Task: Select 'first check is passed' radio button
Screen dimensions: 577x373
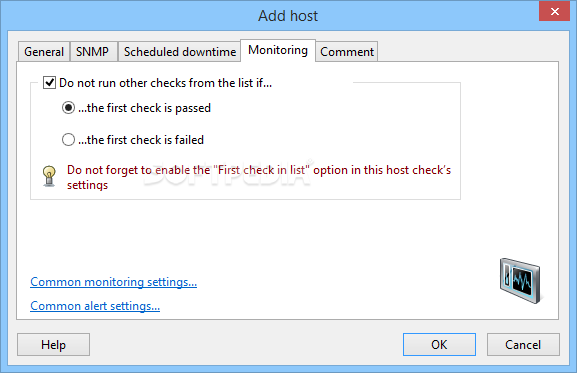Action: [68, 108]
